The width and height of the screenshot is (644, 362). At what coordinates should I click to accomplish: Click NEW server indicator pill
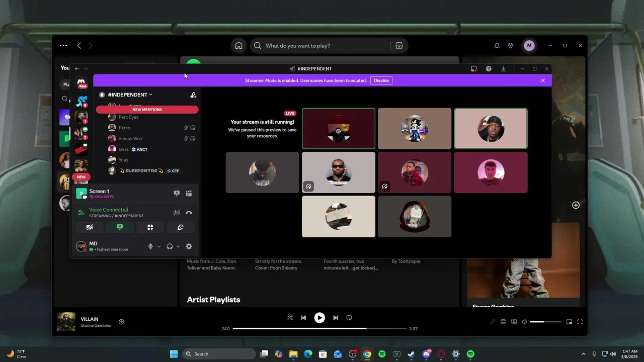81,177
